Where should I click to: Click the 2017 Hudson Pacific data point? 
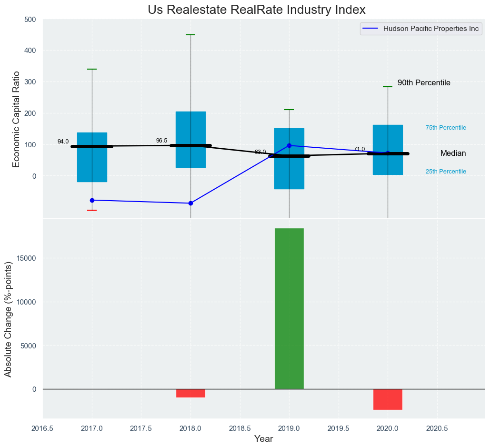tap(92, 200)
